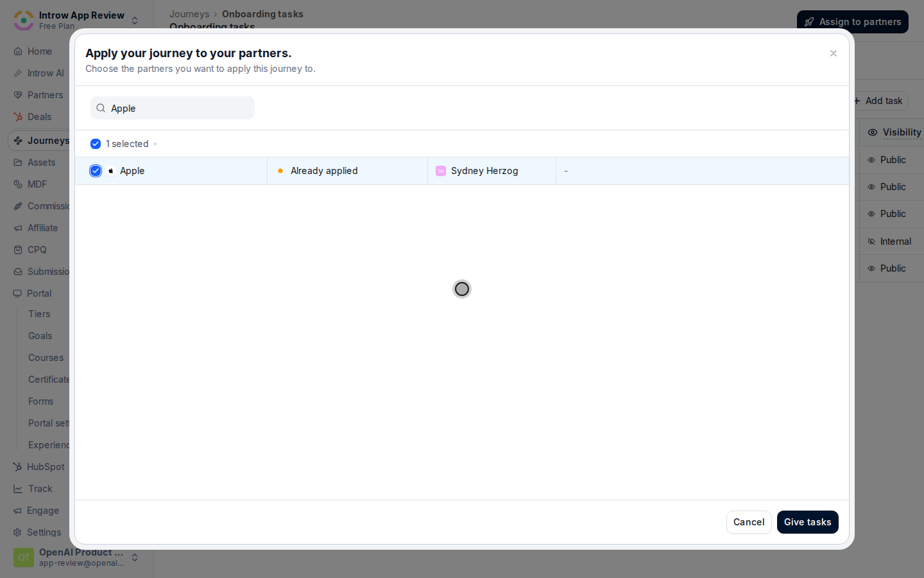This screenshot has height=578, width=924.
Task: Click the search magnifier icon
Action: pos(101,108)
